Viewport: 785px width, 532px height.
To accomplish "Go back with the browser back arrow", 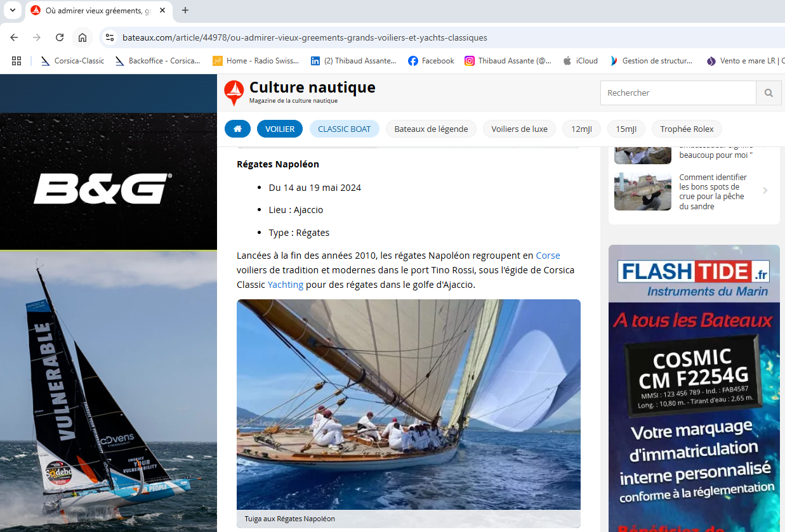I will [14, 37].
